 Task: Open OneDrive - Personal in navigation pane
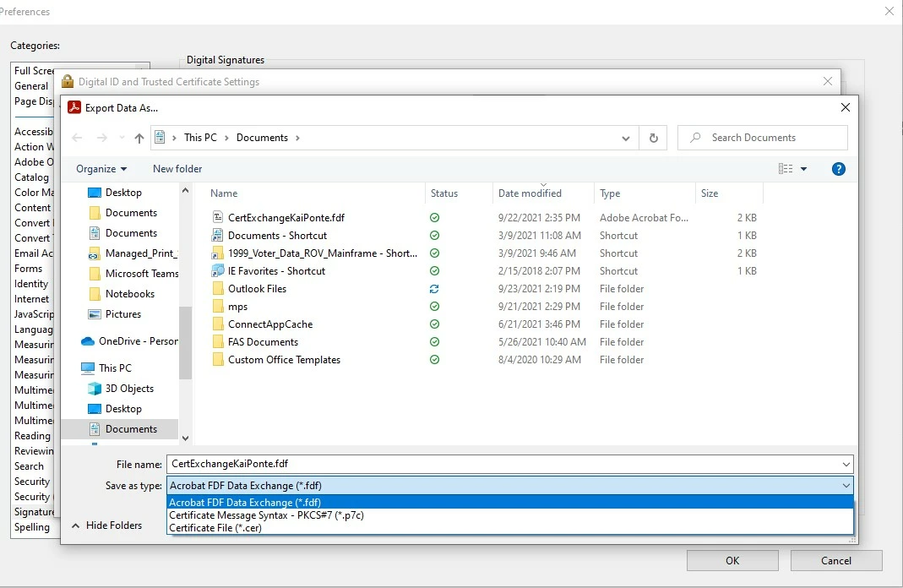pyautogui.click(x=139, y=341)
